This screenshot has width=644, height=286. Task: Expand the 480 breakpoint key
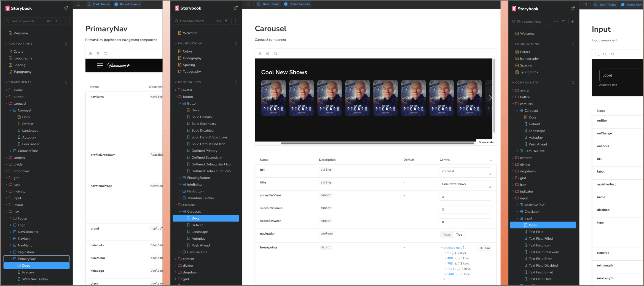click(450, 258)
